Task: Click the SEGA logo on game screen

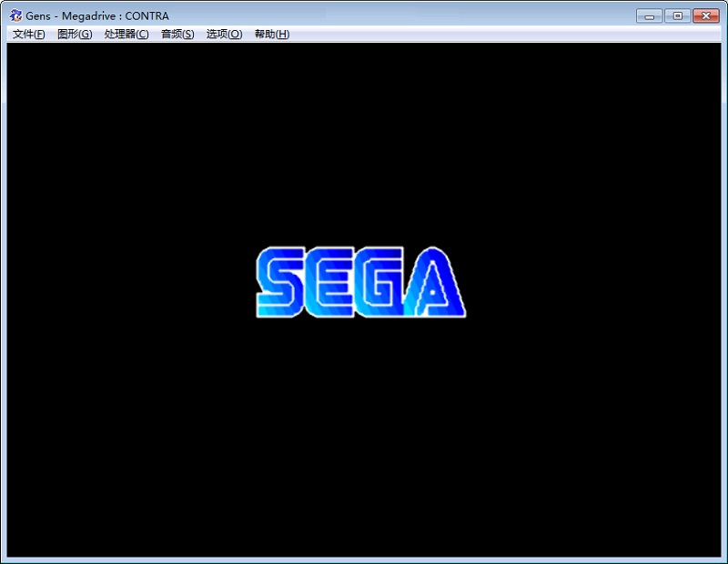Action: pos(360,282)
